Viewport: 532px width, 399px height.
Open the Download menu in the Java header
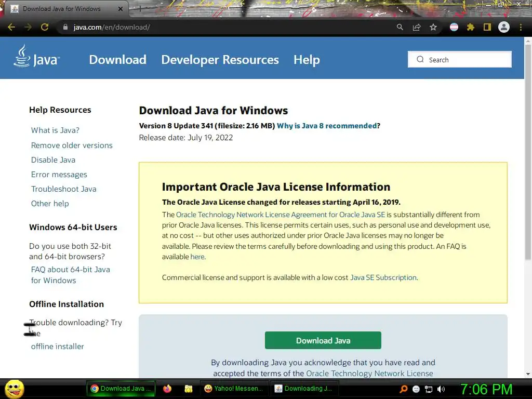118,60
